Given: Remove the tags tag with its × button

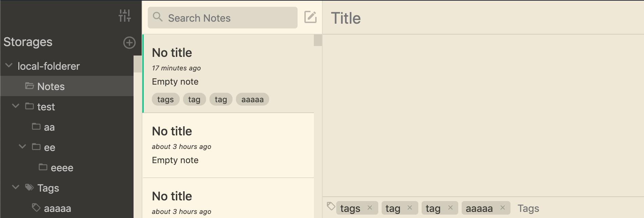Looking at the screenshot, I should click(371, 208).
